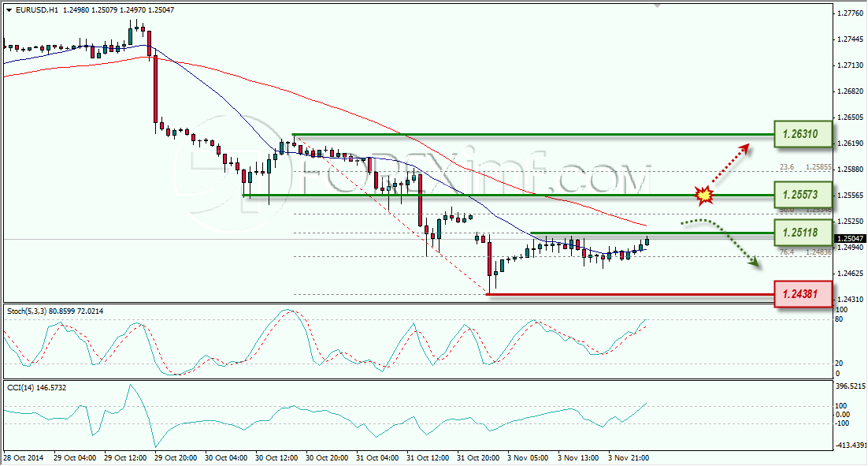
Task: Select the 1.25118 level label
Action: 803,232
